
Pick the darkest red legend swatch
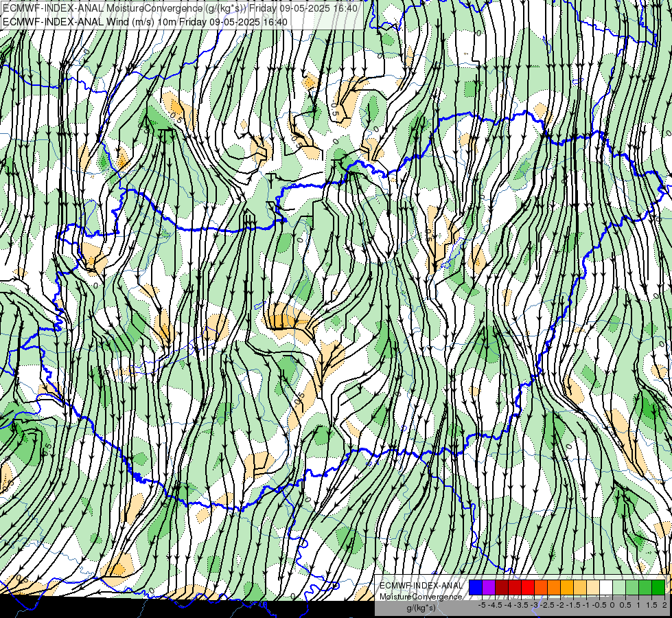[x=502, y=588]
